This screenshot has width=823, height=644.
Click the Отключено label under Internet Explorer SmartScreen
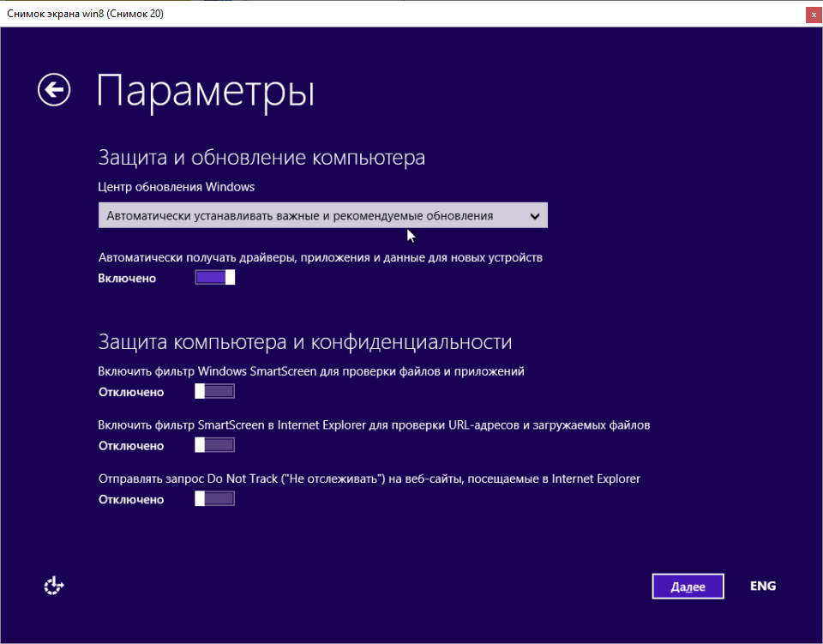pyautogui.click(x=131, y=446)
